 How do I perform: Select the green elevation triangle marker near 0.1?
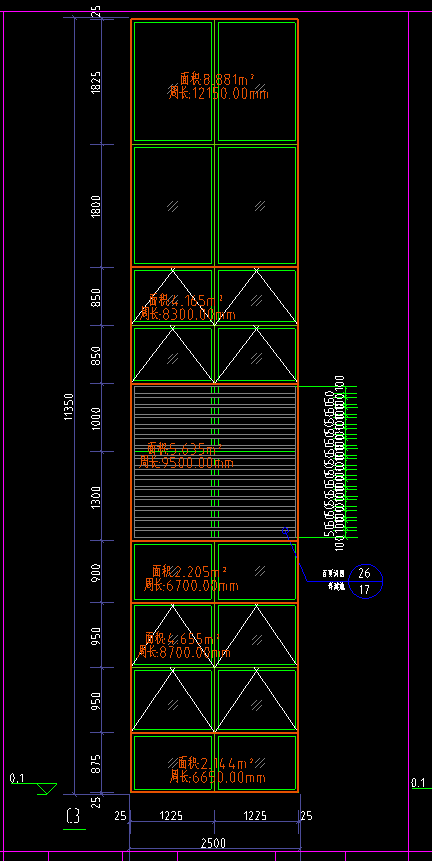click(47, 789)
